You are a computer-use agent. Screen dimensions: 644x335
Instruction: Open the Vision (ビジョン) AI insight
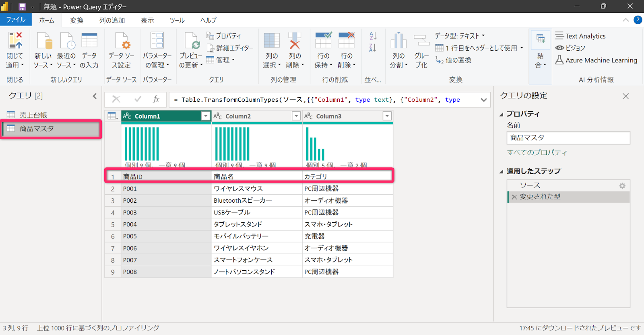[x=570, y=48]
